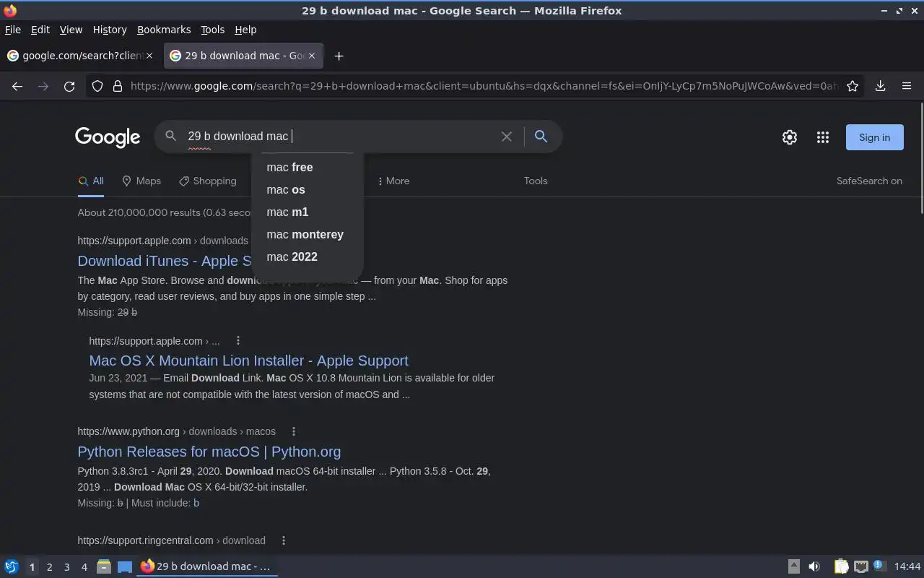Open the Bookmarks menu

pyautogui.click(x=164, y=30)
